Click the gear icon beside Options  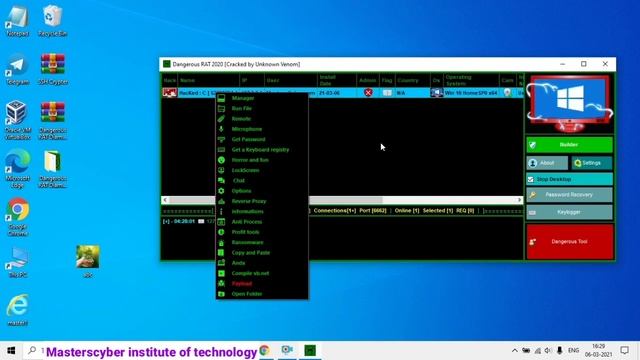pyautogui.click(x=221, y=191)
